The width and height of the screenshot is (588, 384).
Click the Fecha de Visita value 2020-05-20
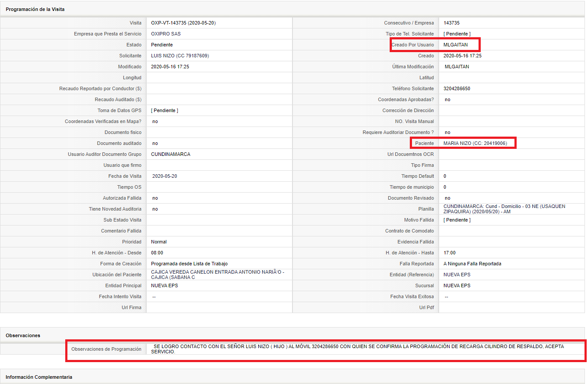click(x=165, y=176)
